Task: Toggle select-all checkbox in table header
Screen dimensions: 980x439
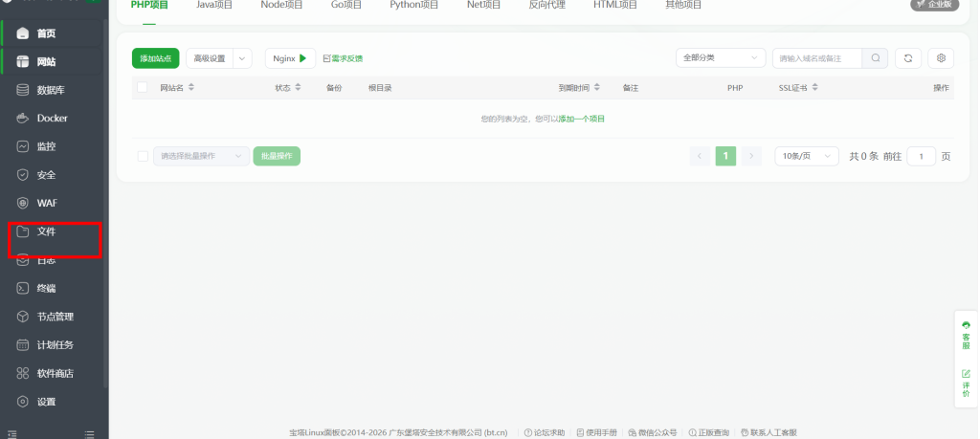Action: click(x=142, y=87)
